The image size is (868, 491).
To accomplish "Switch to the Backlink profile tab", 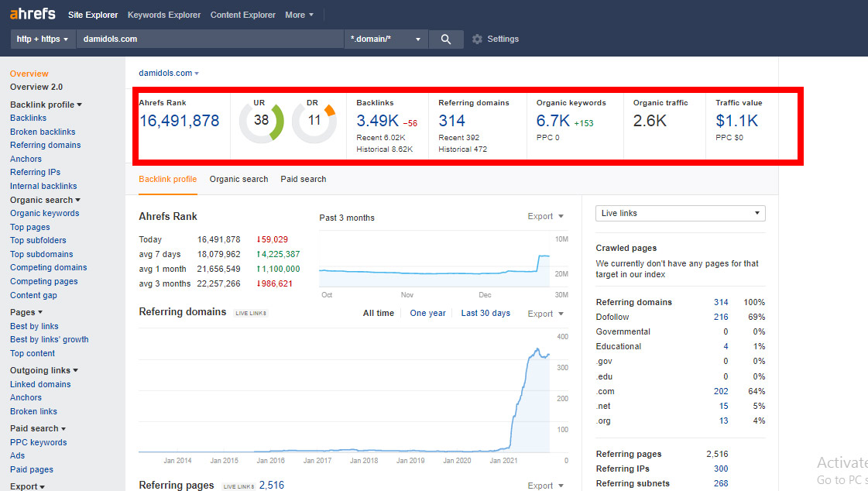I will 168,180.
